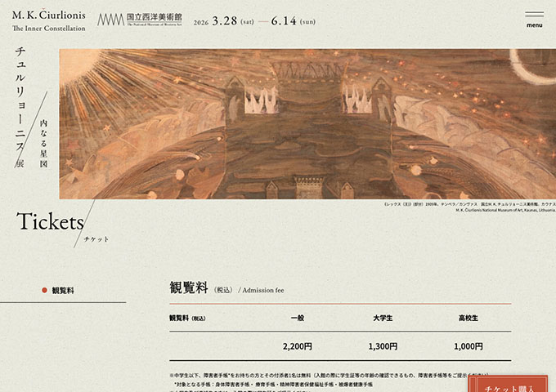
Task: Click the 1,000円 price
Action: tap(469, 346)
